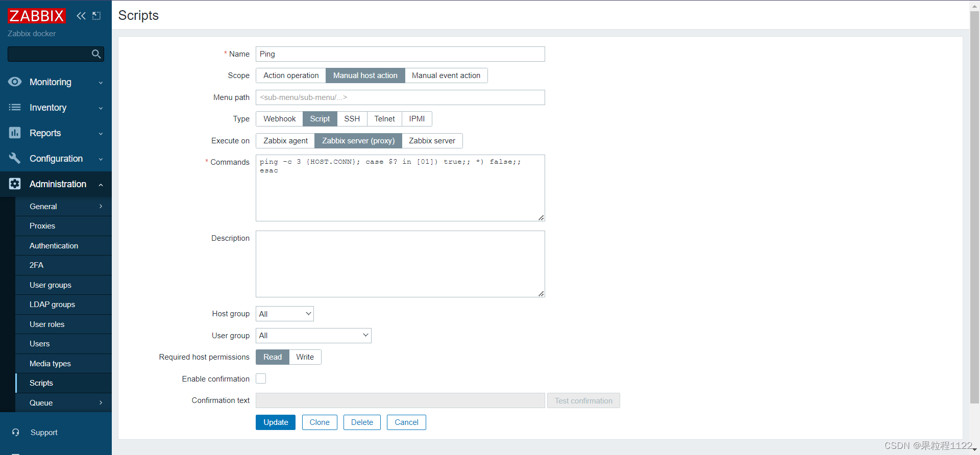Open Media types menu item
Viewport: 980px width, 455px height.
(63, 364)
